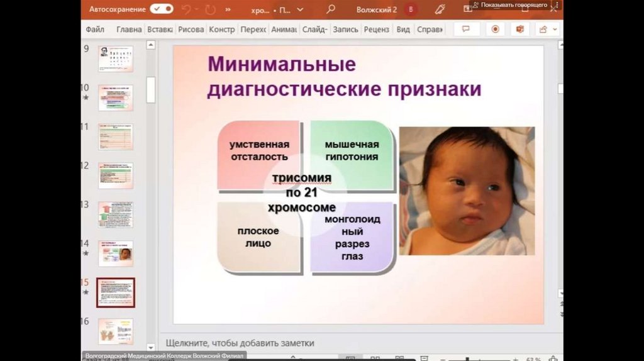Click the search magnifier icon

pos(331,9)
